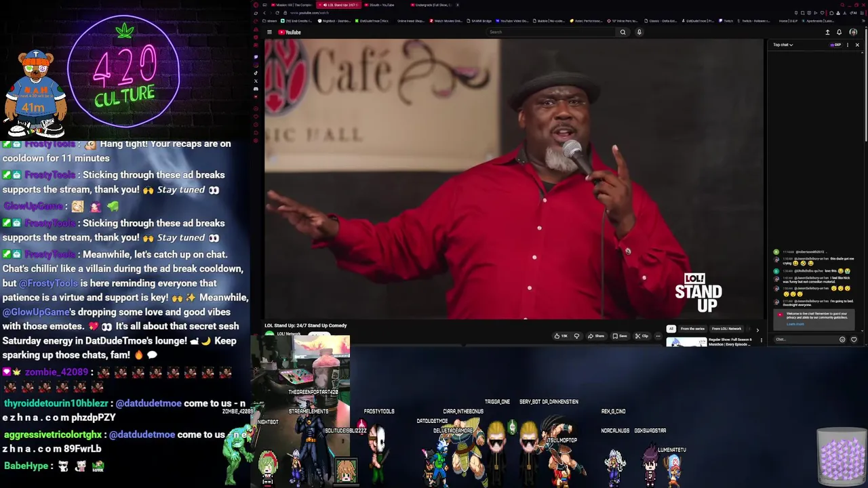This screenshot has height=488, width=868.
Task: Open the YouTube create upload icon
Action: [x=827, y=32]
